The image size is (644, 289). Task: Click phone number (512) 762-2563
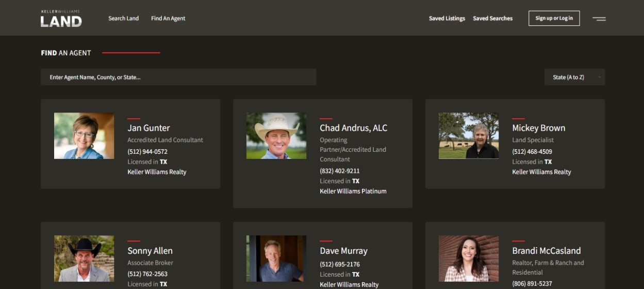pyautogui.click(x=147, y=274)
